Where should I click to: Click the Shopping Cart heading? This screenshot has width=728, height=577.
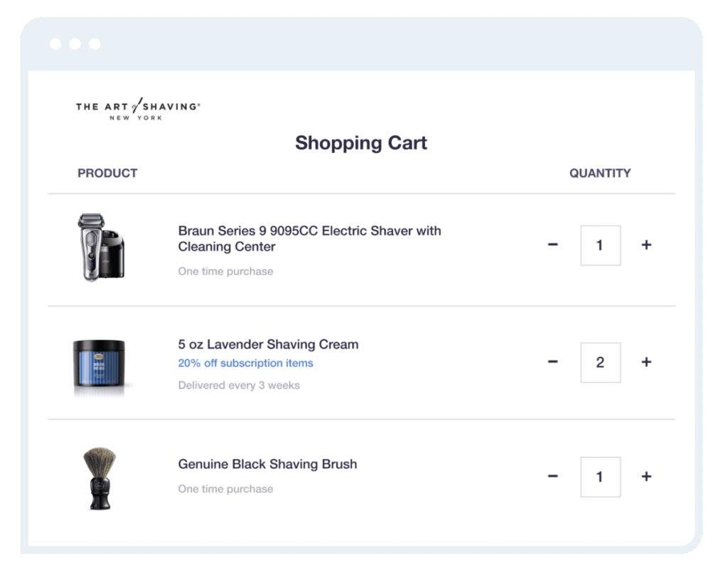pyautogui.click(x=360, y=143)
